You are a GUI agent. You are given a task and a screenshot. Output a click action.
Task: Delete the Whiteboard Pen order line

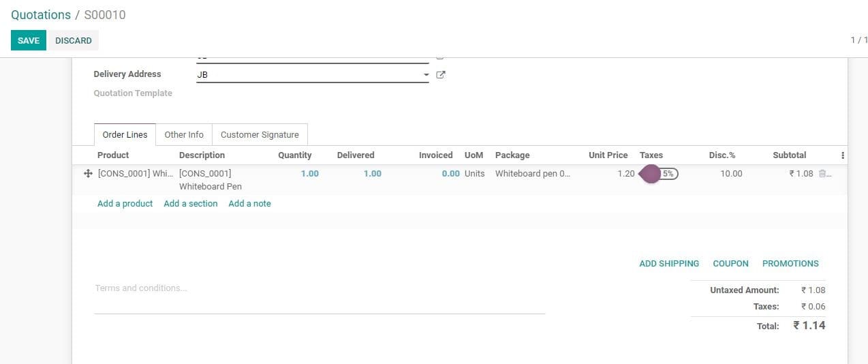pyautogui.click(x=822, y=174)
